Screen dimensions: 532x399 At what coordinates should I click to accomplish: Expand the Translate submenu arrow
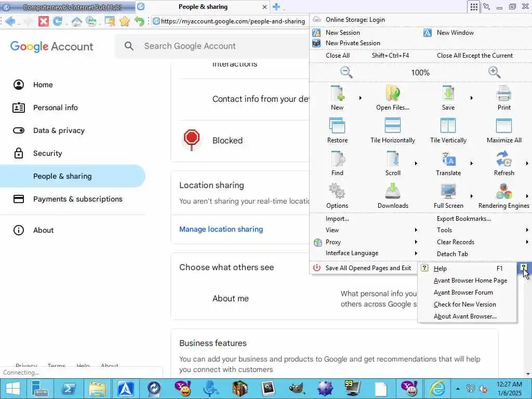pos(472,164)
